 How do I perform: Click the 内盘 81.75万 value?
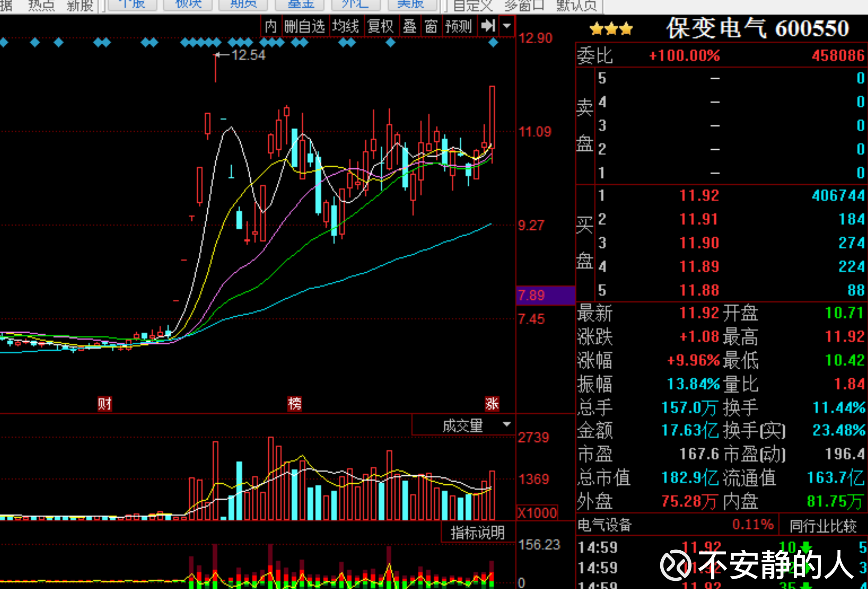pos(835,501)
